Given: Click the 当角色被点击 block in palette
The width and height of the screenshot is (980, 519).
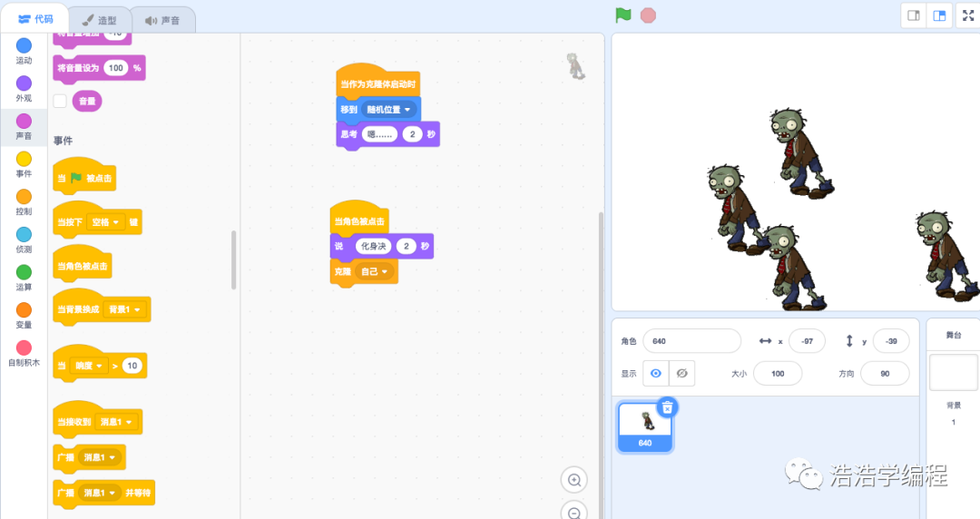Looking at the screenshot, I should [x=83, y=264].
